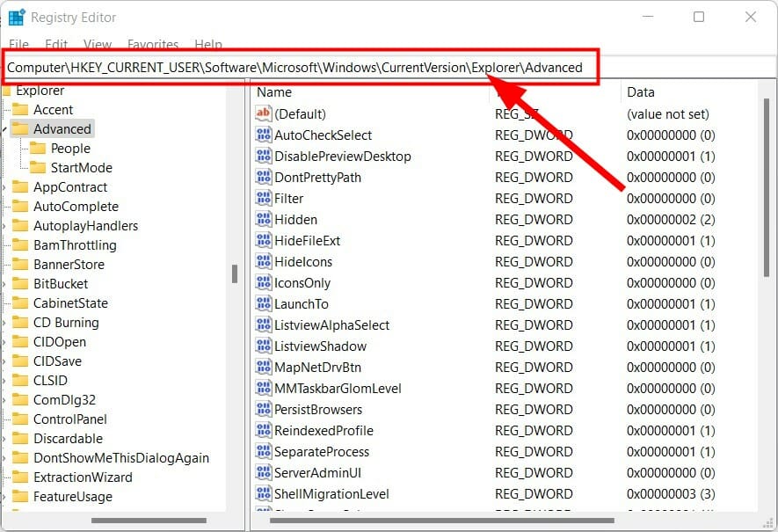Click the Hidden value's DWORD icon
The width and height of the screenshot is (778, 532).
coord(264,219)
